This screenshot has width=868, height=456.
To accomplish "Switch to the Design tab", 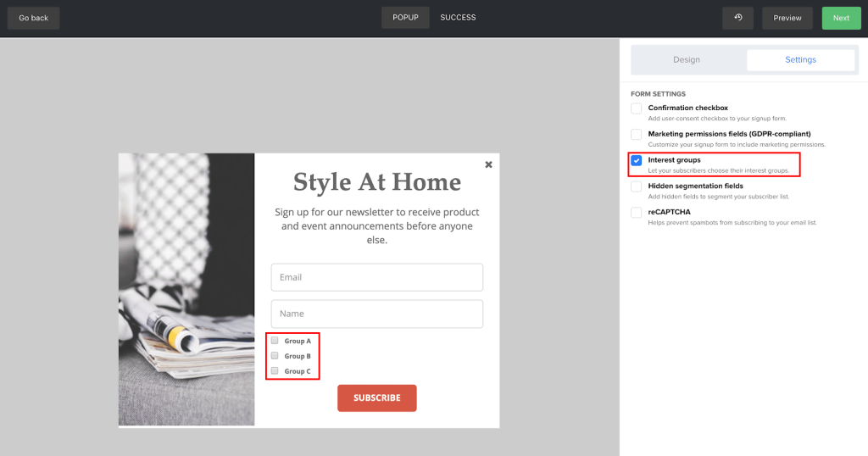I will click(x=687, y=60).
